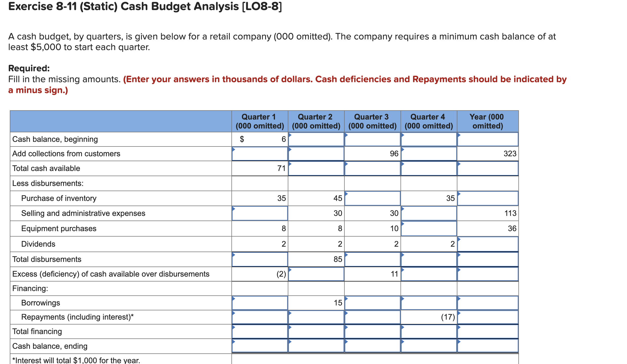The image size is (627, 364).
Task: Select the Total cash available Quarter 2 field
Action: pos(316,169)
